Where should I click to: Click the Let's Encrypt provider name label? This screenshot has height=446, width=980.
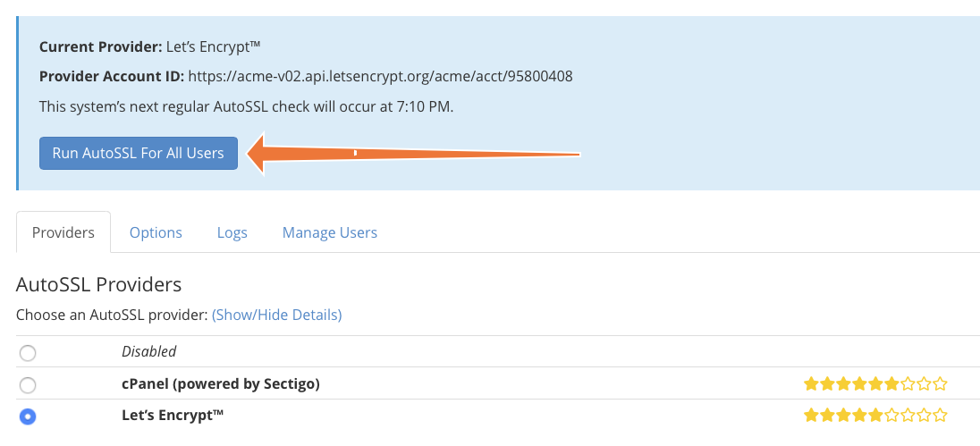[173, 416]
